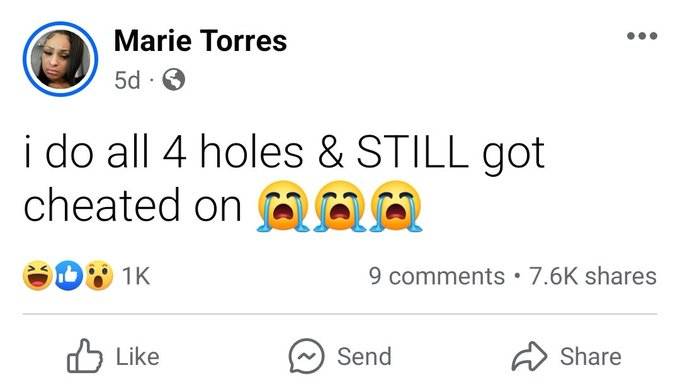This screenshot has width=680, height=392.
Task: Tap the Send button label
Action: click(364, 356)
